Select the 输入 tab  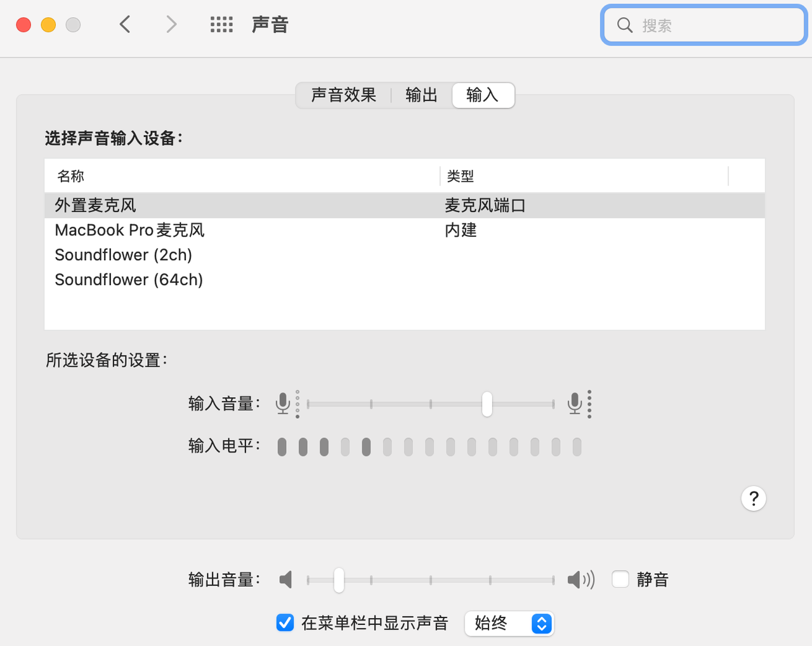tap(483, 95)
